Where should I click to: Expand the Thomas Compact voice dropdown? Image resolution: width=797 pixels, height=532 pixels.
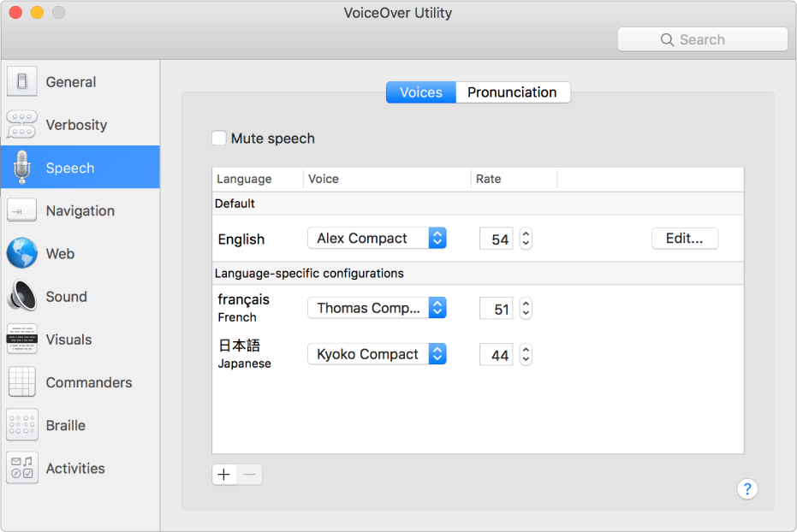(377, 308)
